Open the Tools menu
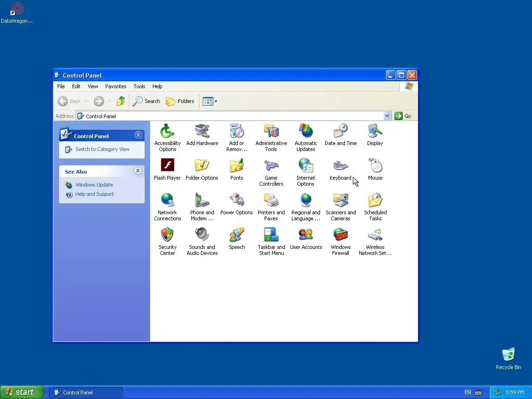The height and width of the screenshot is (399, 532). (x=139, y=86)
